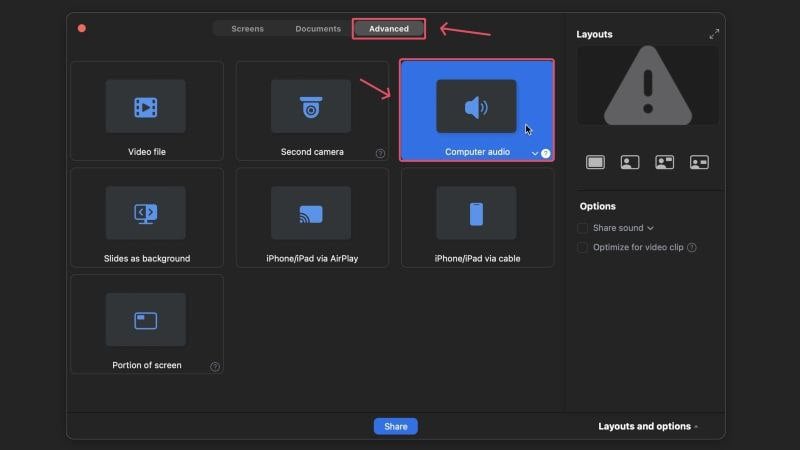
Task: Open the Share sound dropdown arrow
Action: point(650,228)
